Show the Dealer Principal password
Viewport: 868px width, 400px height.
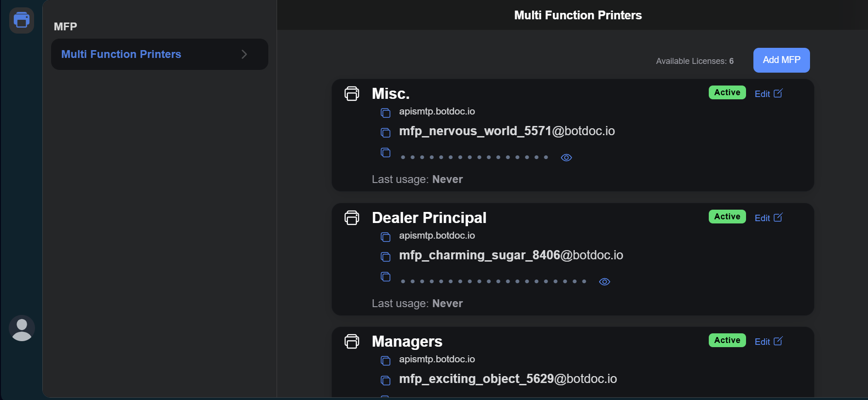coord(604,282)
